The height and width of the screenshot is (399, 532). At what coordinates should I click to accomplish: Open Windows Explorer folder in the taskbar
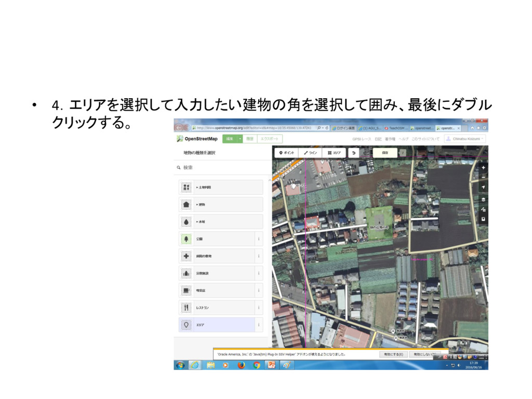[x=211, y=365]
